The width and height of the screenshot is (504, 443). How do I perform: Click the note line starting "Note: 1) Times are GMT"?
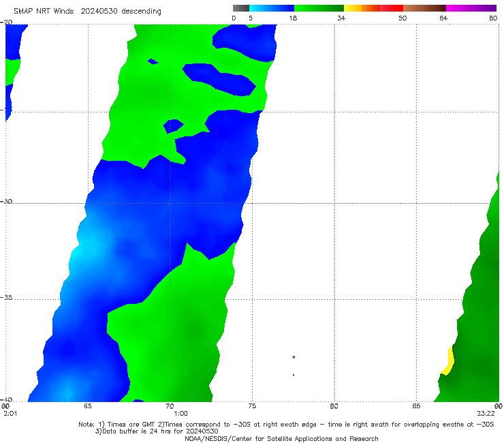click(x=286, y=425)
